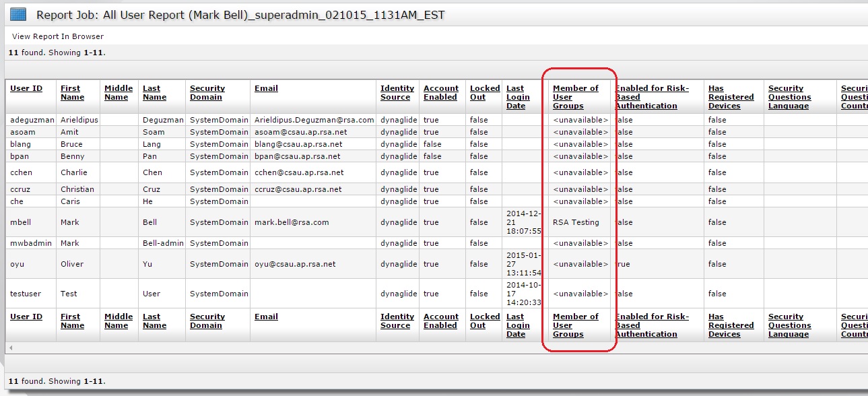Sort by Identity Source in top header

click(397, 93)
